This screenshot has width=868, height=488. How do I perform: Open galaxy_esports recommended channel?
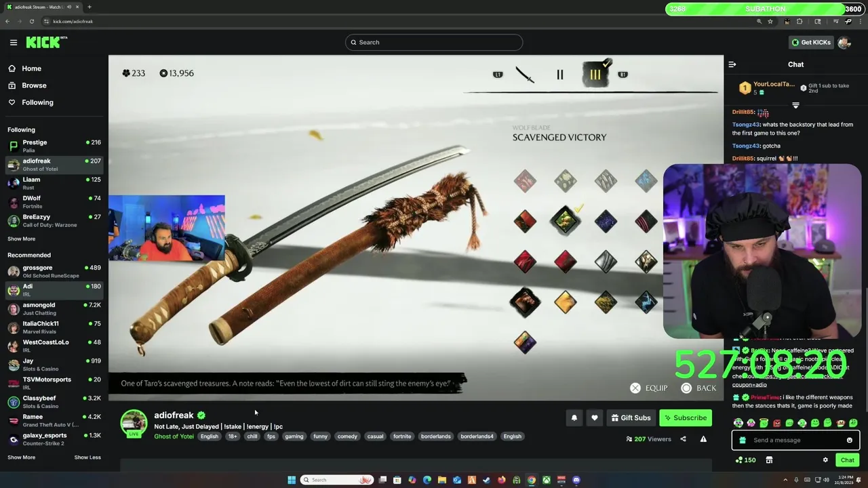tap(54, 439)
